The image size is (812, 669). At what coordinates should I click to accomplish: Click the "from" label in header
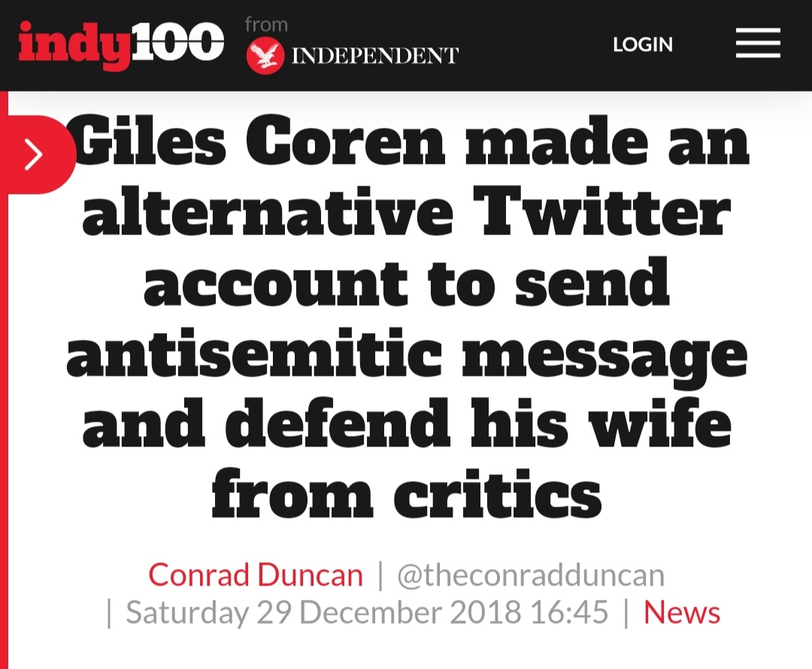click(x=266, y=25)
